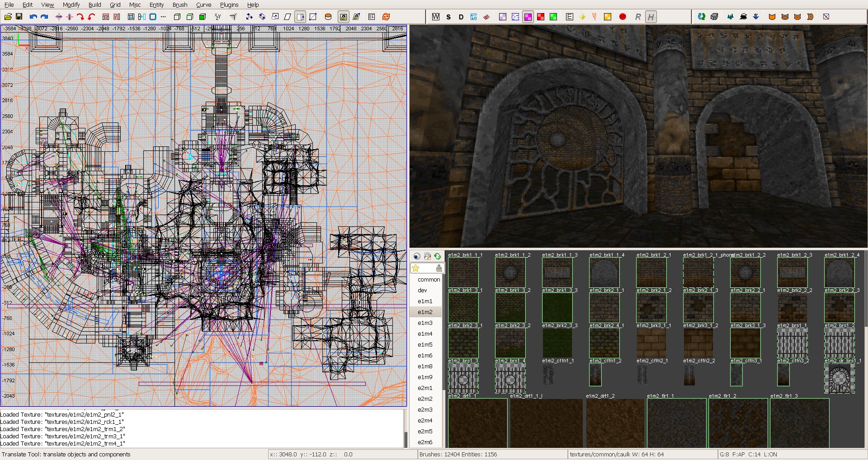Select the translate tool with blue arrows
868x460 pixels.
tap(249, 17)
